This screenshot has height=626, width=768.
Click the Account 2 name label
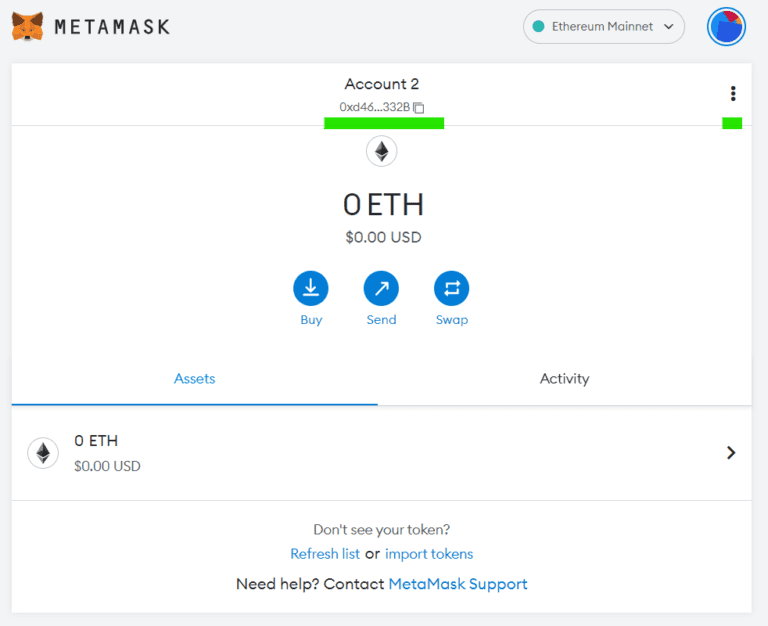pyautogui.click(x=382, y=84)
